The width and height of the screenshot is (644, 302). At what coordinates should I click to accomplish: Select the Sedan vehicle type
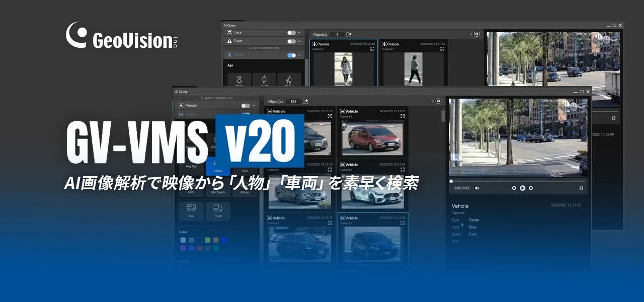[218, 166]
